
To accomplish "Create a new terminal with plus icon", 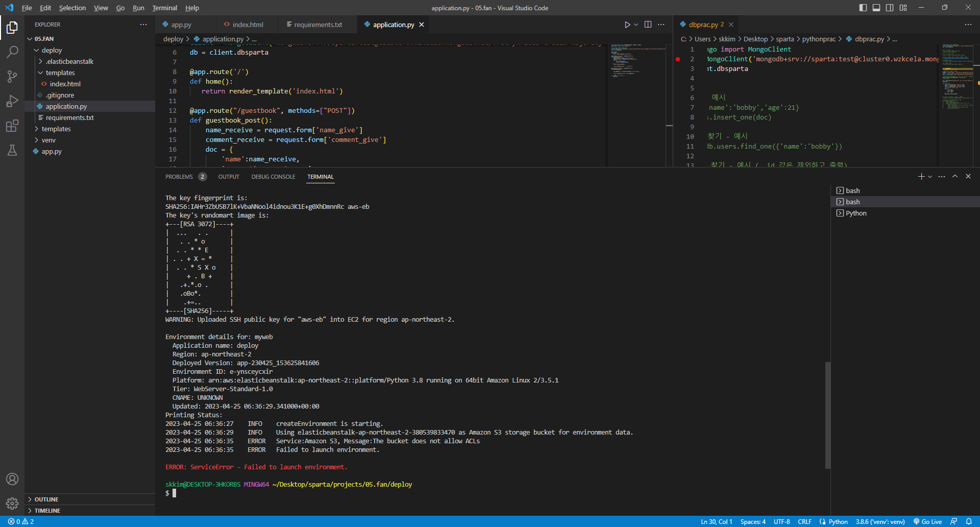I will point(921,176).
